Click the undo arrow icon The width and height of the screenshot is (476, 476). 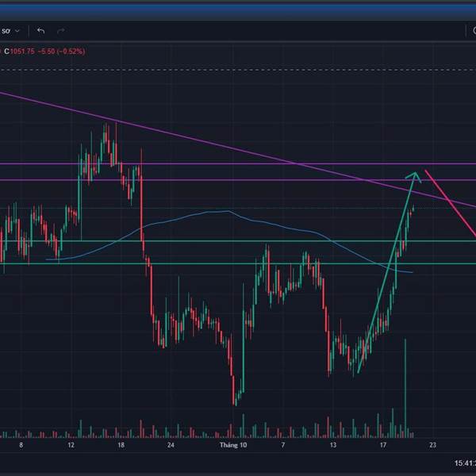(40, 31)
